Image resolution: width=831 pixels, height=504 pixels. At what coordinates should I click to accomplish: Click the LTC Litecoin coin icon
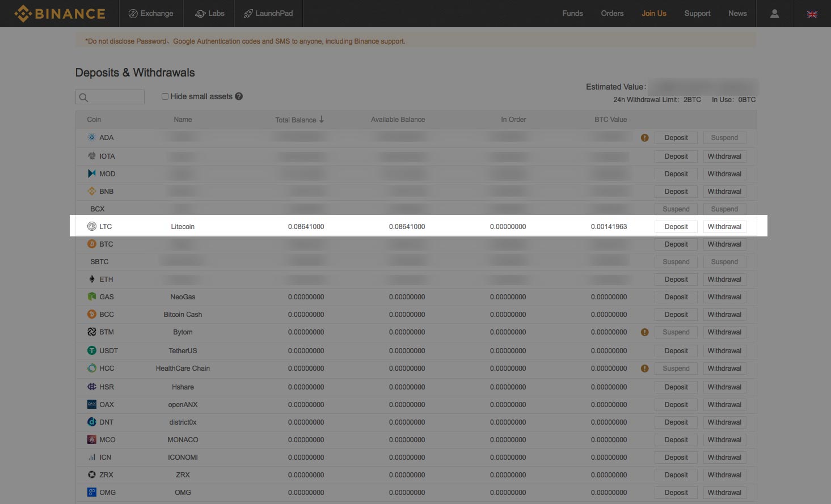92,226
